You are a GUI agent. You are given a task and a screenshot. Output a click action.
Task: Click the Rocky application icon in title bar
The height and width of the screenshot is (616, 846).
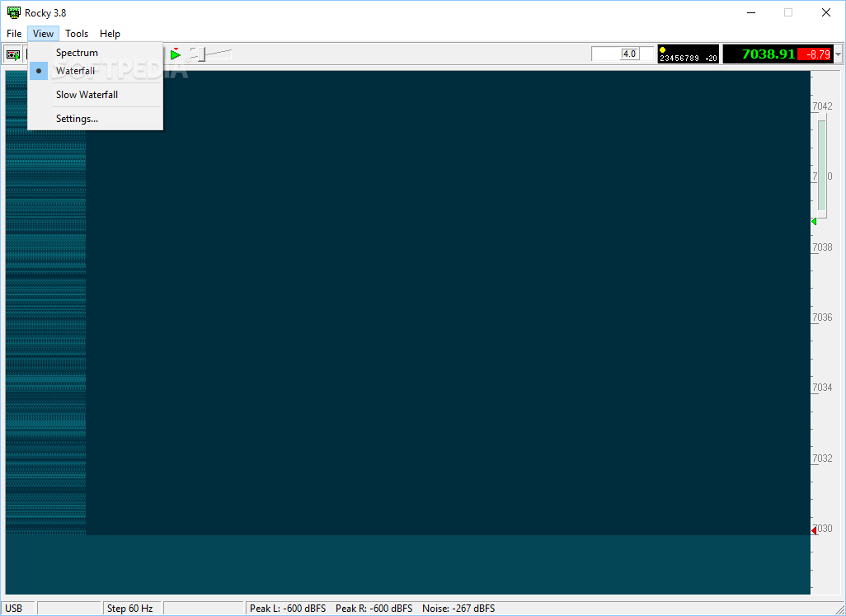click(x=13, y=12)
